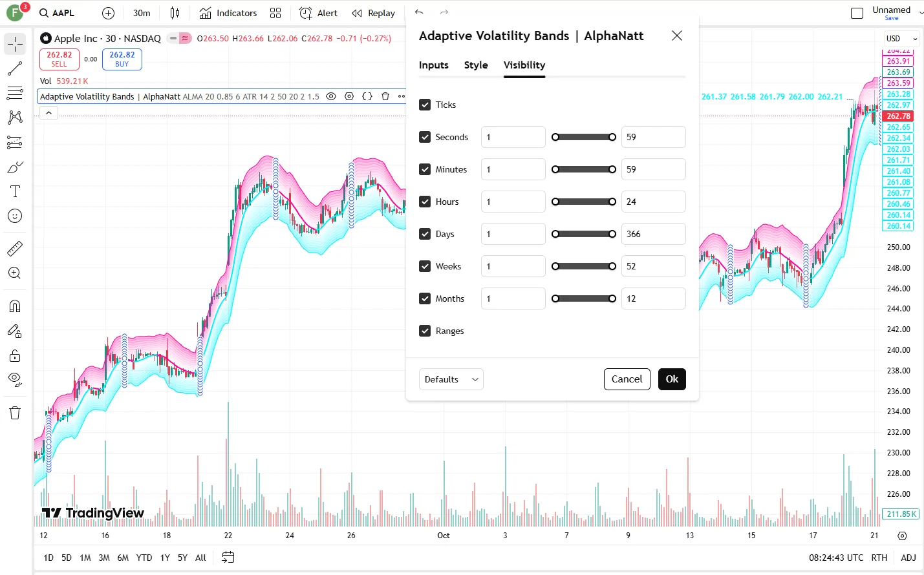Open the emoji icons tool
Image resolution: width=924 pixels, height=575 pixels.
coord(15,216)
